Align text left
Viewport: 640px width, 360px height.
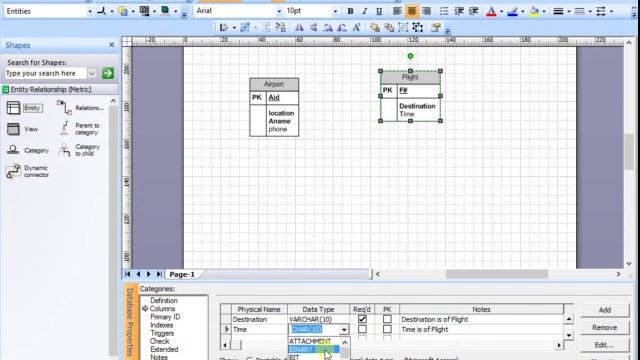(x=397, y=11)
